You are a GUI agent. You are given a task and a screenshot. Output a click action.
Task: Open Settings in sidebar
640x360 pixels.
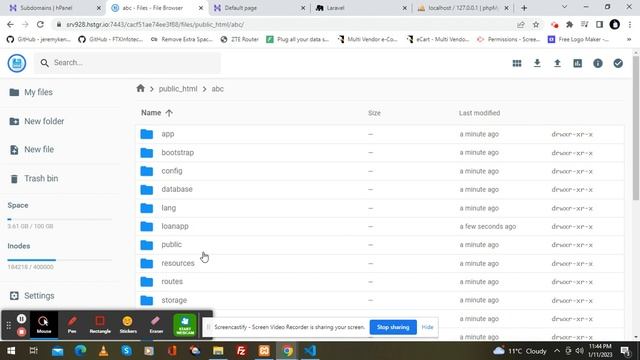click(x=31, y=296)
